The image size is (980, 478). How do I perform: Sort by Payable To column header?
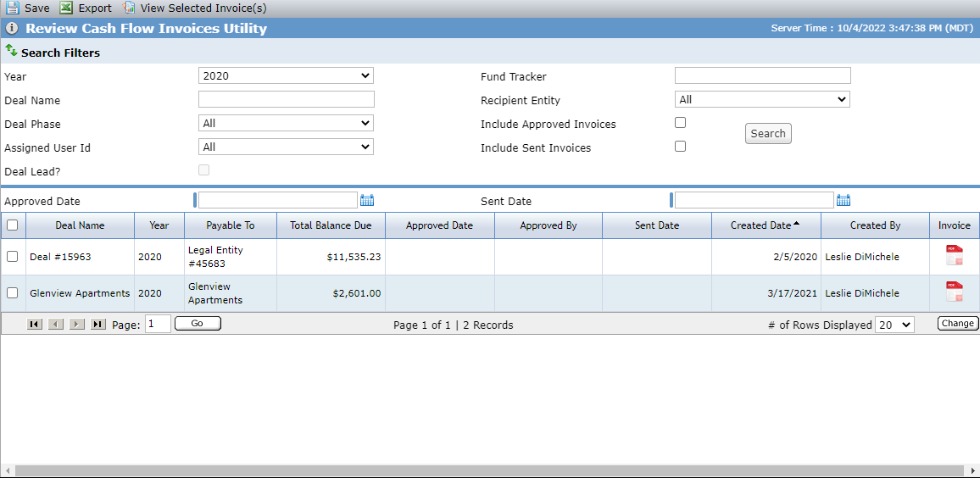click(x=231, y=225)
